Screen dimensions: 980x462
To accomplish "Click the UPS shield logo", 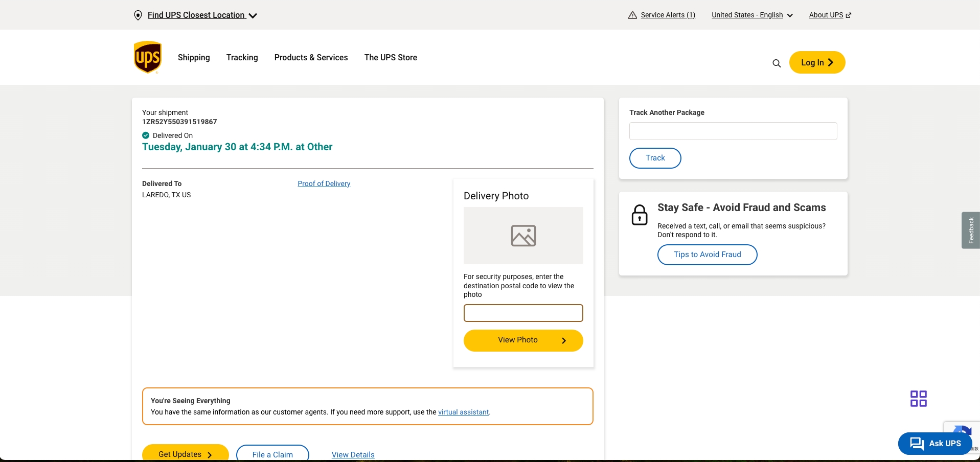I will 148,57.
